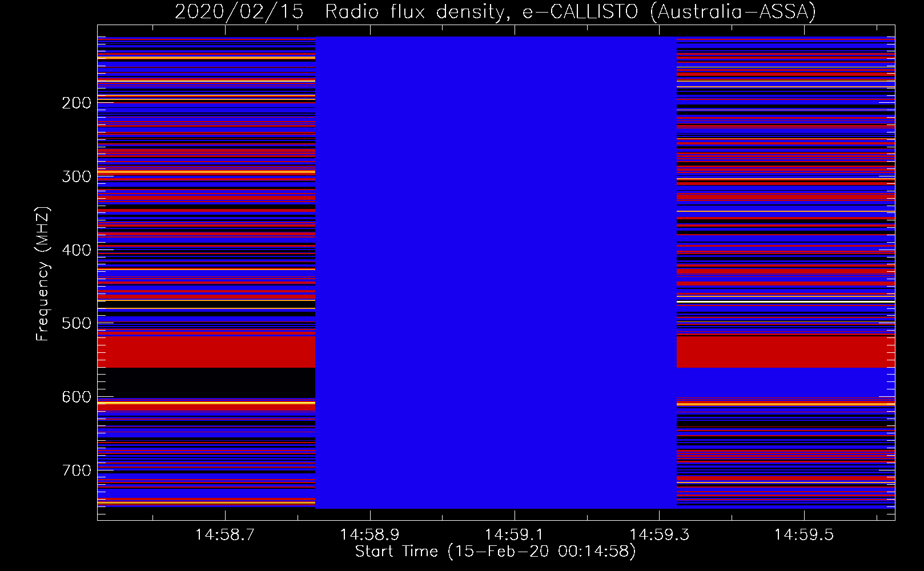Image resolution: width=924 pixels, height=571 pixels.
Task: Click the 14:59.5 time tick label
Action: (804, 535)
